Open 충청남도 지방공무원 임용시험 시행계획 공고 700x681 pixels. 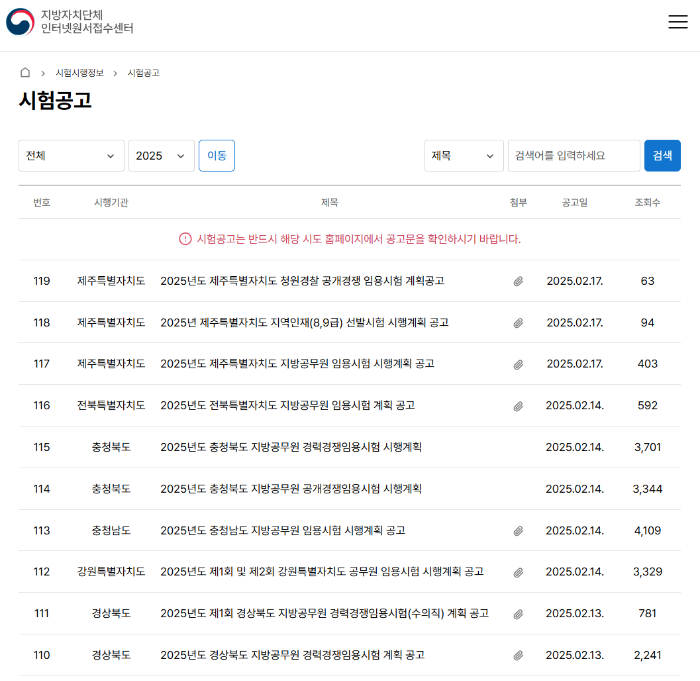283,530
